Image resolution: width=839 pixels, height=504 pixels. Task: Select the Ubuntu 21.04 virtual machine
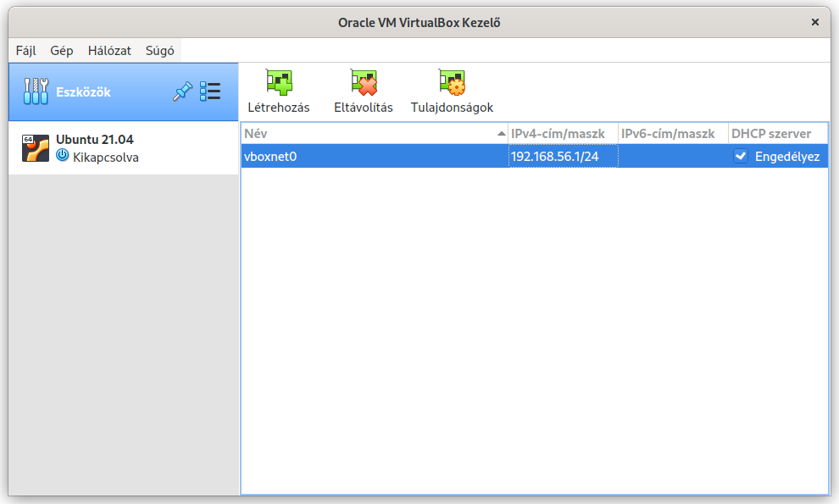pyautogui.click(x=124, y=148)
